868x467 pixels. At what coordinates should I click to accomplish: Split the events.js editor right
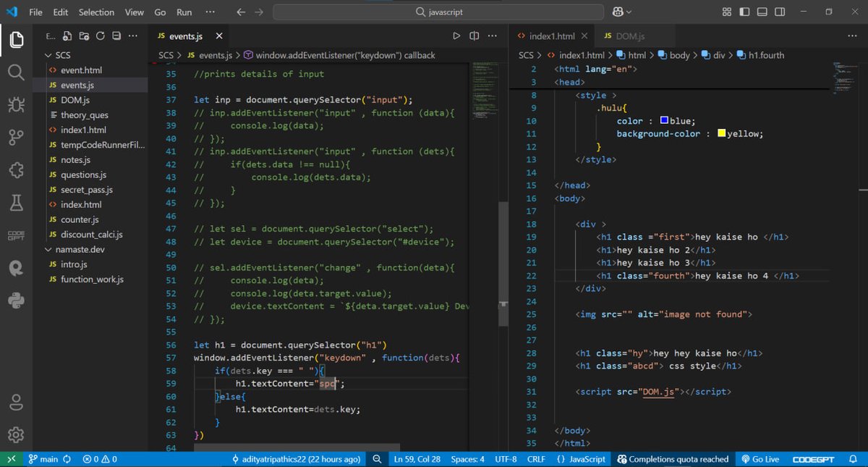tap(474, 35)
